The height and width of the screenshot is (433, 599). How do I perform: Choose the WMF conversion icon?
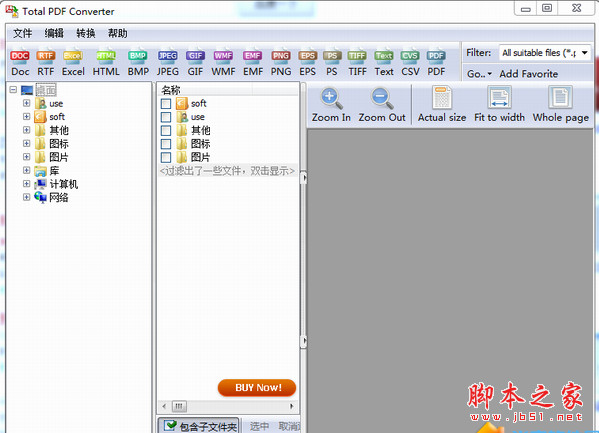223,63
